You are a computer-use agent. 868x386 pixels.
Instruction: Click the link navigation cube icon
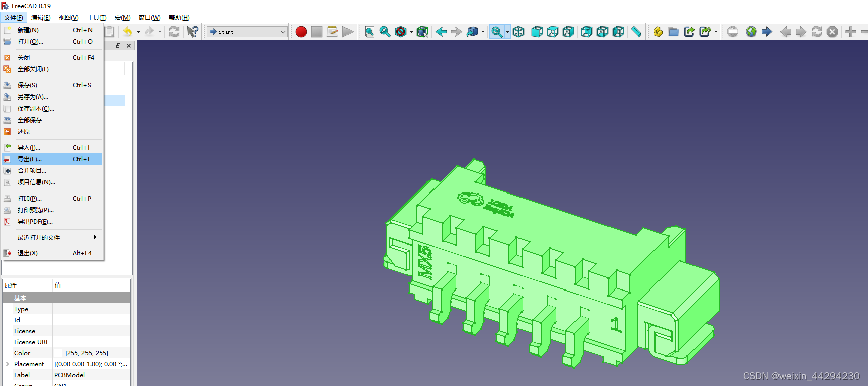472,32
